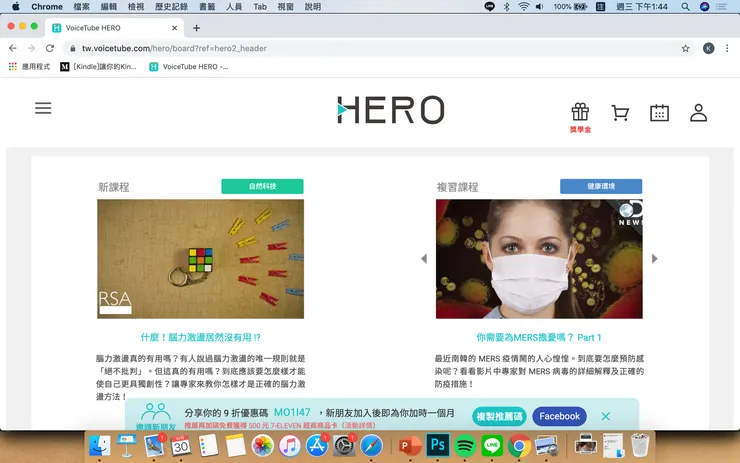Viewport: 740px width, 463px height.
Task: Open Finder from the Dock
Action: coord(100,445)
